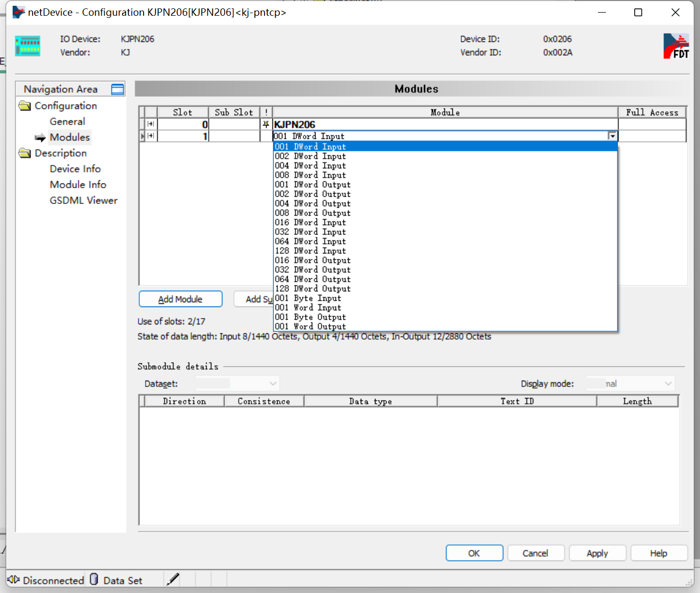Choose 064 DWord Output from list
Screen dimensions: 700x593
point(445,279)
